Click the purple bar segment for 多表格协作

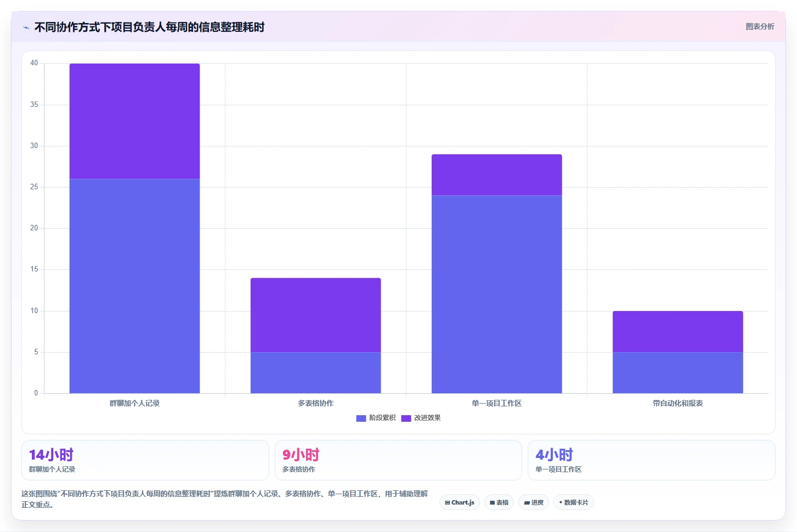coord(316,315)
